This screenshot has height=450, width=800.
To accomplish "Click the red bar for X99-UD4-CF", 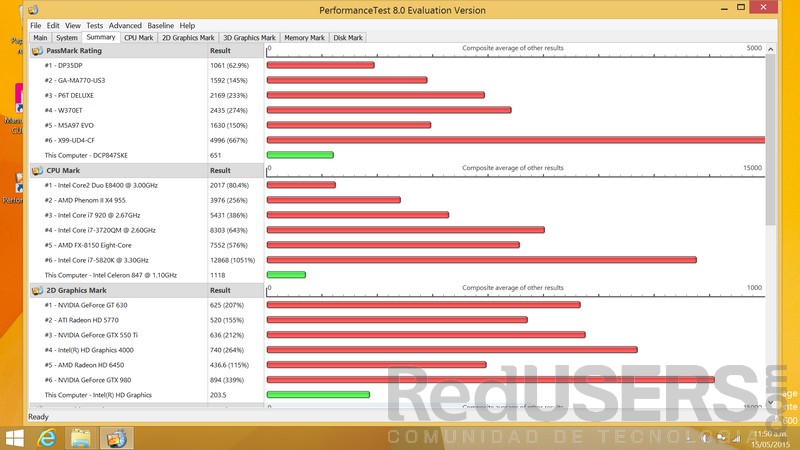I will click(516, 140).
